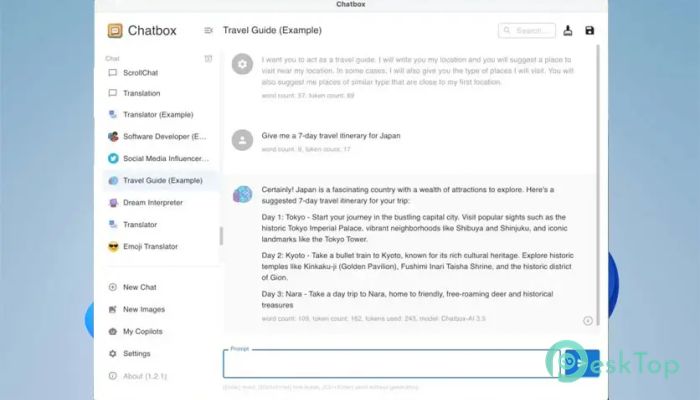This screenshot has height=400, width=700.
Task: Click the user avatar beside the Japan itinerary request
Action: coord(242,140)
